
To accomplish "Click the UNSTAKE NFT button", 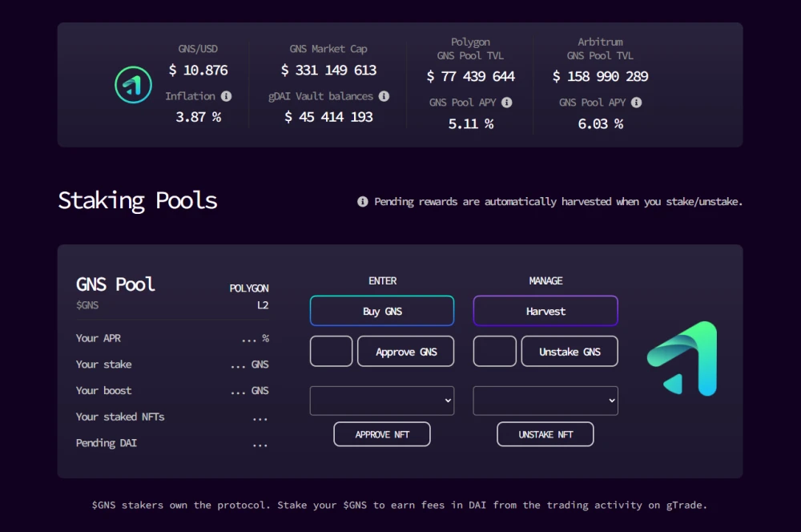I will pos(545,434).
